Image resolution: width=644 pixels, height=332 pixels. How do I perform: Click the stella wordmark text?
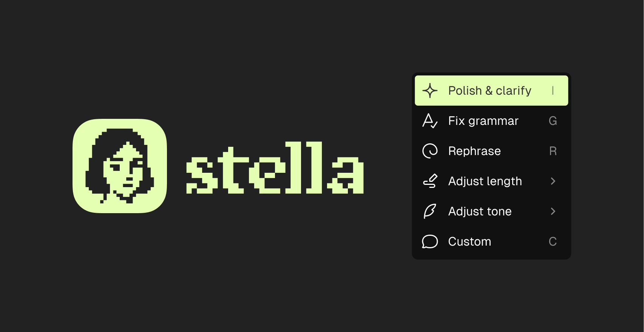click(x=275, y=168)
